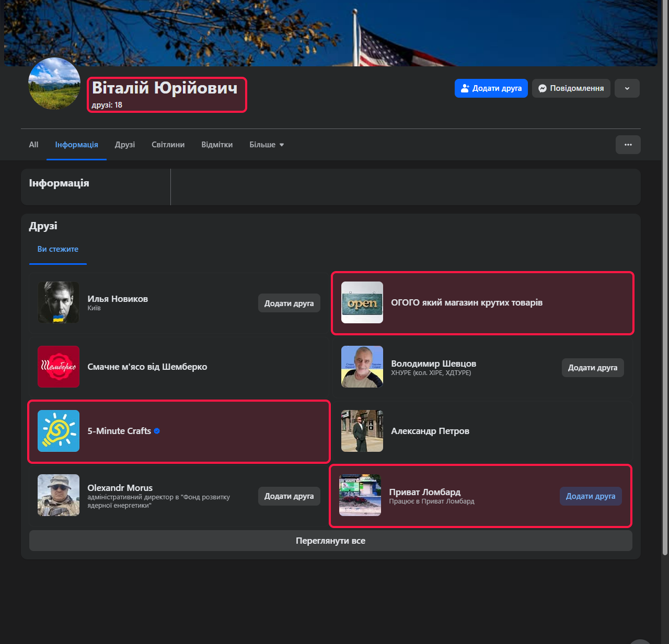
Task: Add Приват Ломбард as a friend
Action: (x=591, y=496)
